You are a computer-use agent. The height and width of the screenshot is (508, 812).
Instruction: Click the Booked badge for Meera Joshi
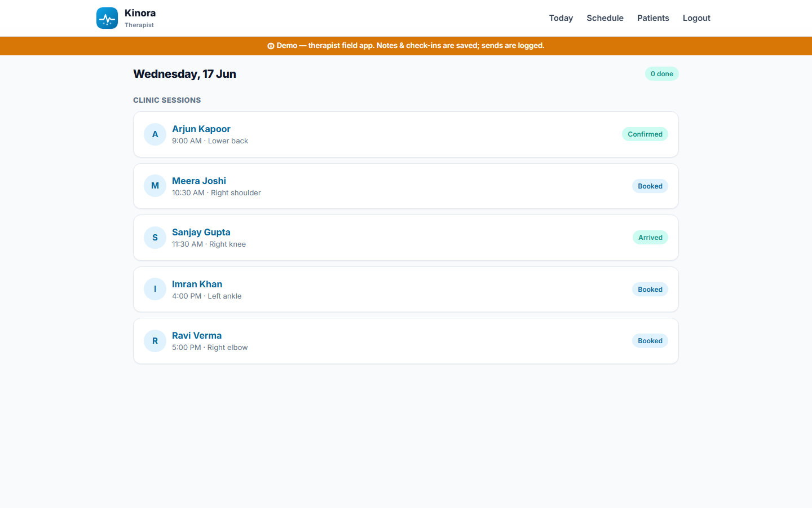click(x=650, y=186)
